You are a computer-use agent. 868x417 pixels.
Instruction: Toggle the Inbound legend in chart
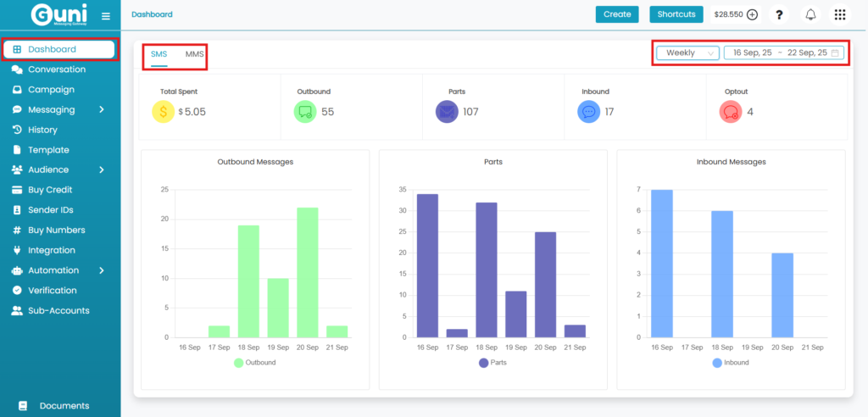(730, 363)
